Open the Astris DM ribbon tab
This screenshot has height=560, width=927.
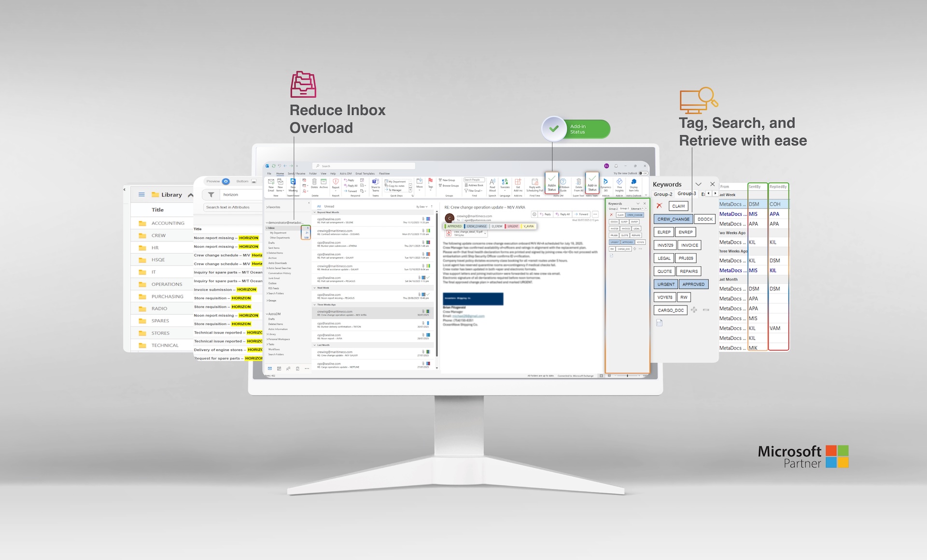(346, 173)
